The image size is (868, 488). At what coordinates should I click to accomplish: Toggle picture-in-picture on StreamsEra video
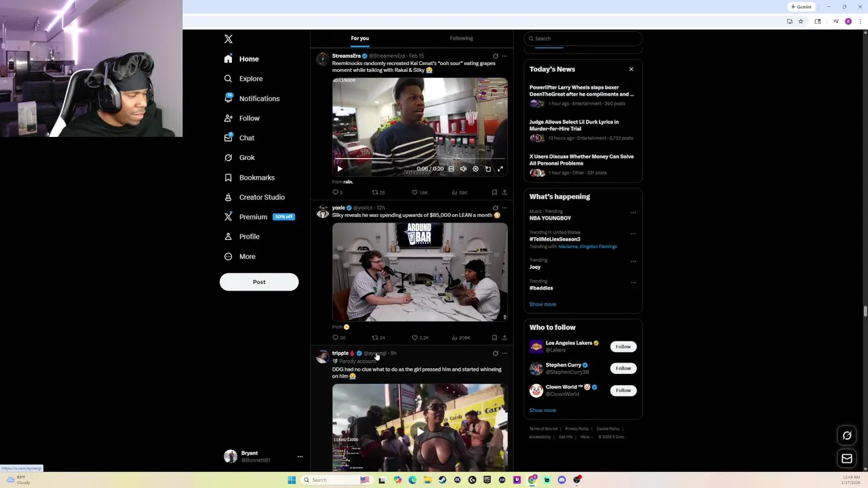click(488, 169)
